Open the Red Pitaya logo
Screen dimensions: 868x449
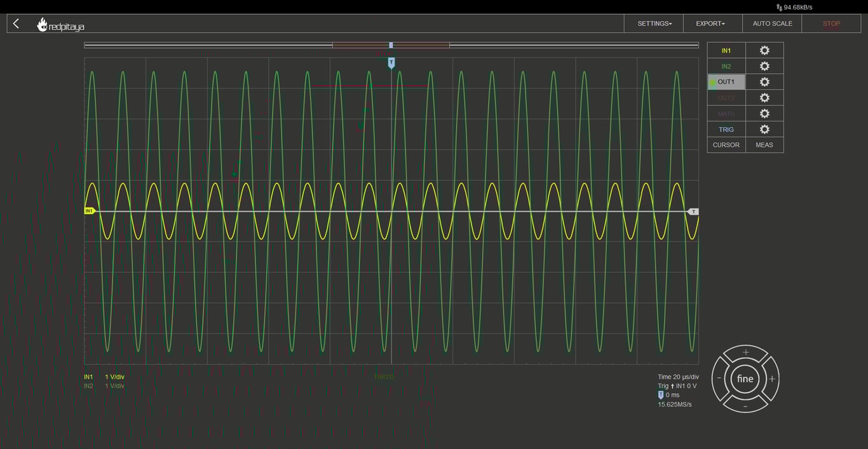point(60,25)
